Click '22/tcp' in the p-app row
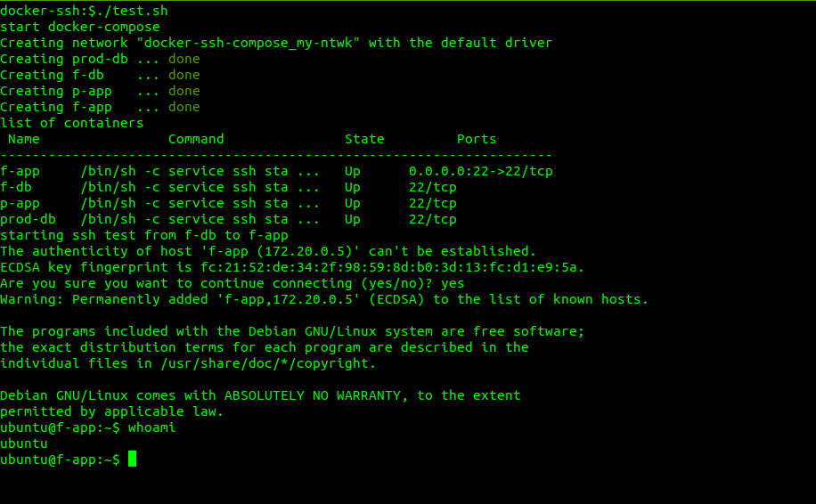 (x=432, y=204)
